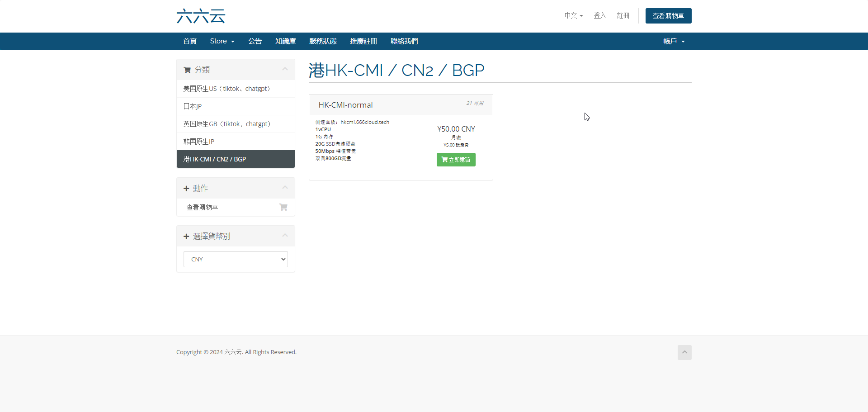Click the cart icon in 分類 header
868x412 pixels.
187,70
